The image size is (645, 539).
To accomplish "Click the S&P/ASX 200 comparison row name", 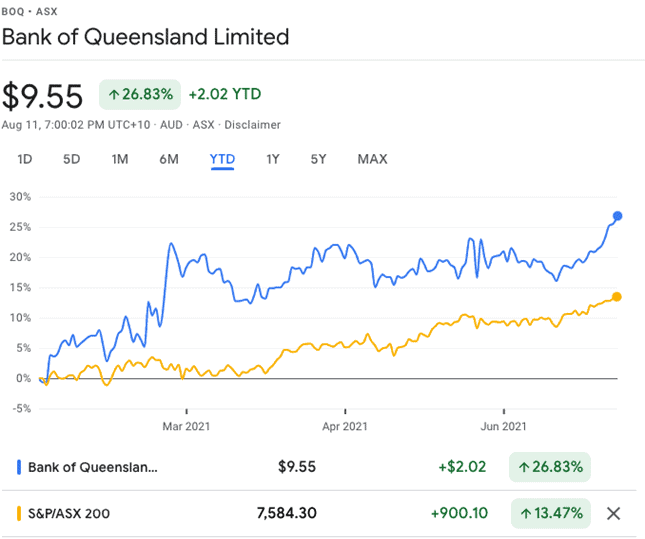I will tap(69, 513).
